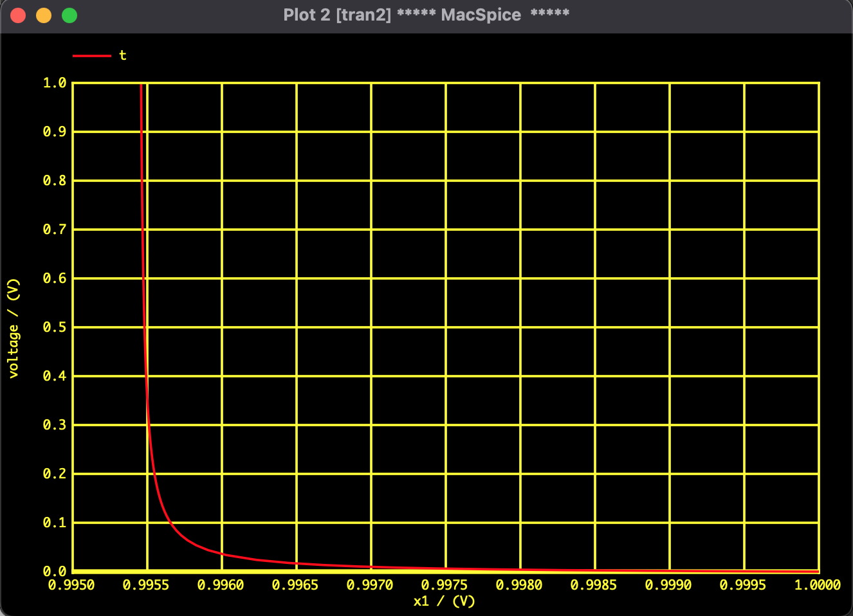The image size is (853, 616).
Task: Click the flat tail of the red curve
Action: pyautogui.click(x=579, y=568)
